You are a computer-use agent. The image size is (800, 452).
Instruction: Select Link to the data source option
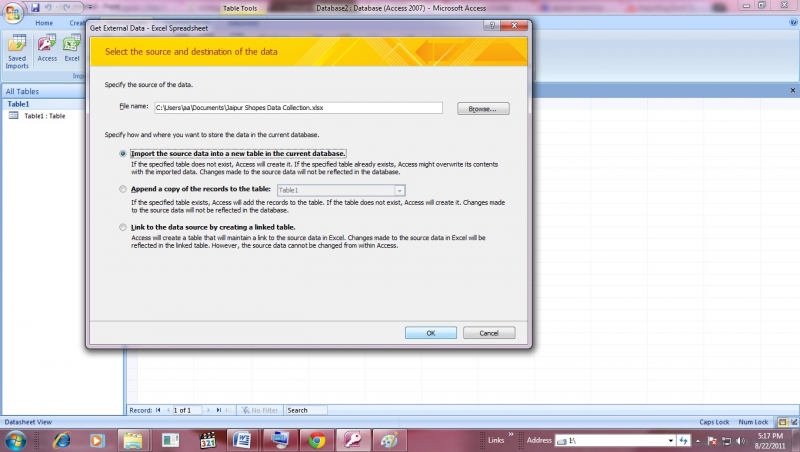[x=123, y=227]
